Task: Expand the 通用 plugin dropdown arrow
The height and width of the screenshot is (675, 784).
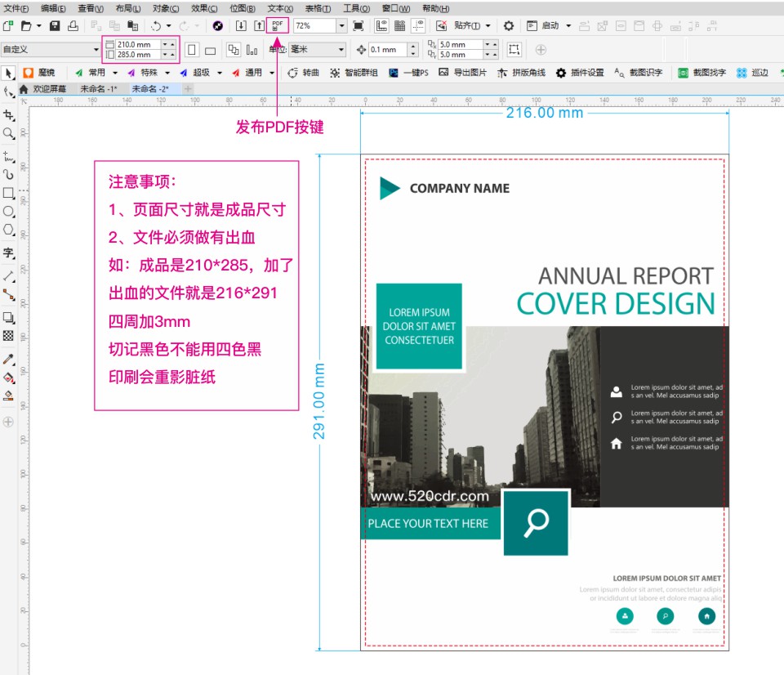Action: pos(272,73)
